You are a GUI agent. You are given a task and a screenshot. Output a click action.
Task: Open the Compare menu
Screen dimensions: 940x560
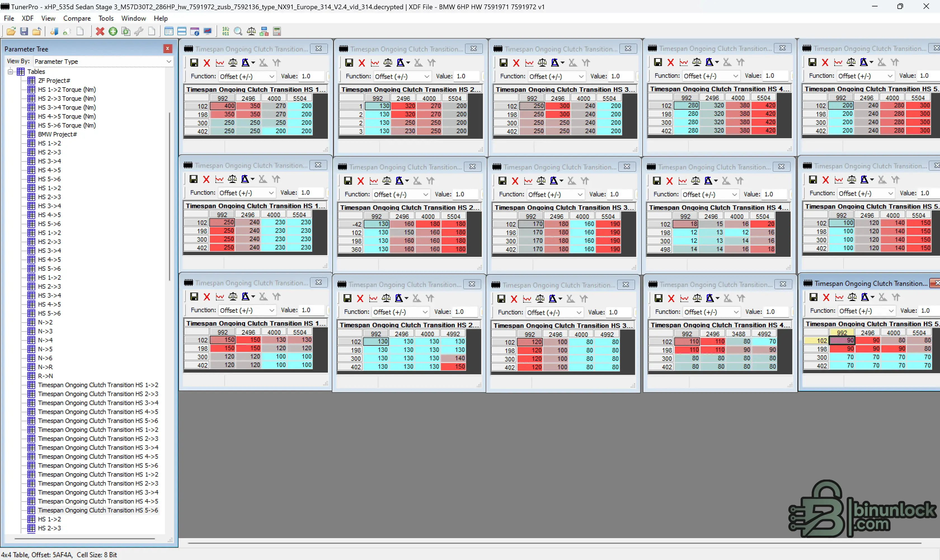click(x=77, y=18)
